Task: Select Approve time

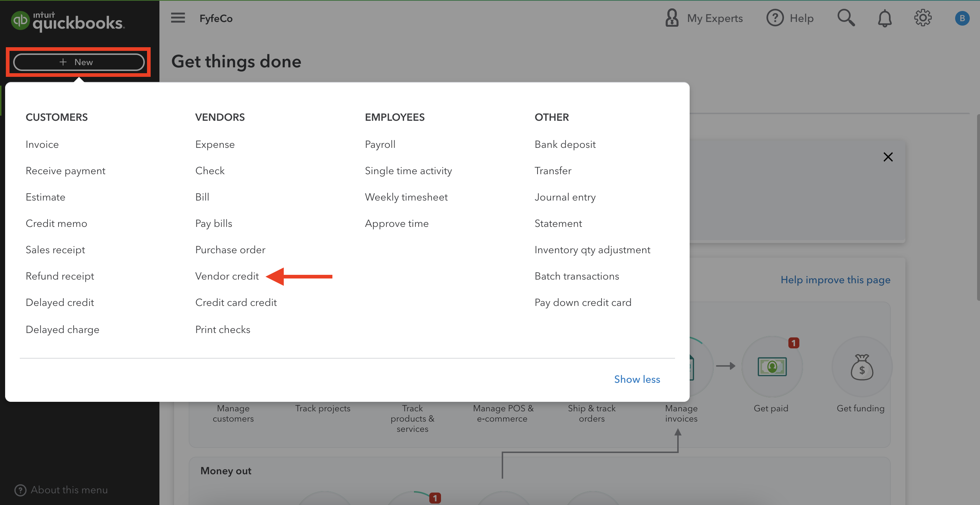Action: [396, 223]
